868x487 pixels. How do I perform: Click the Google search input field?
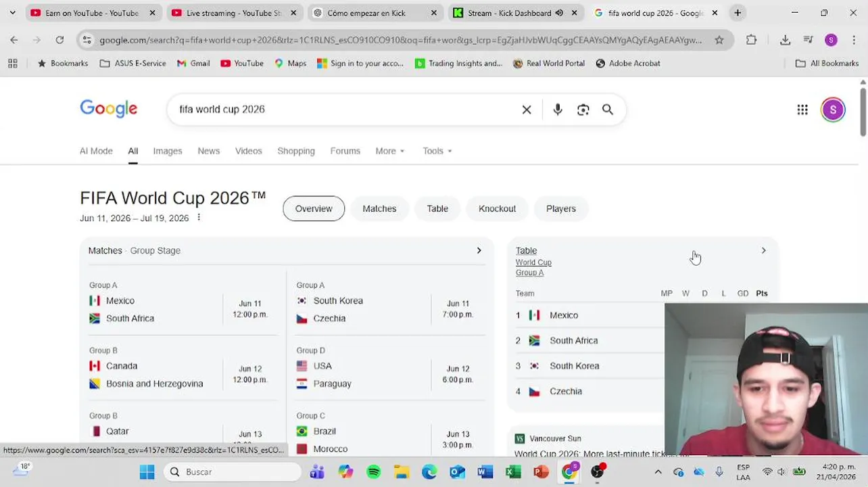[x=345, y=110]
